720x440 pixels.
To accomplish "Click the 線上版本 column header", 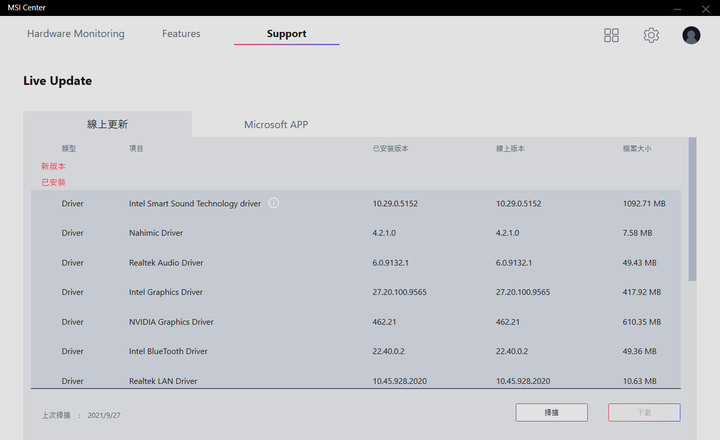I will point(510,148).
